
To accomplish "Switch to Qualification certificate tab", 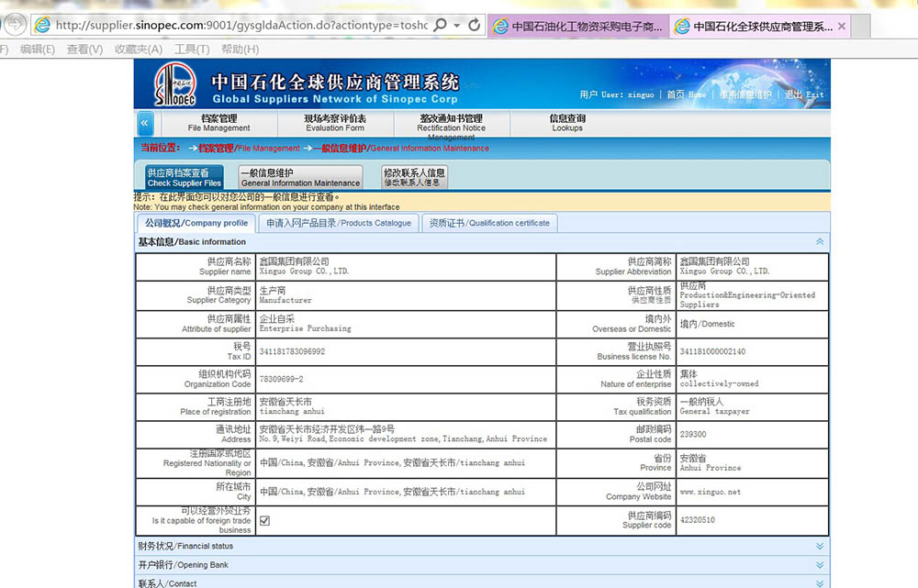I will tap(489, 223).
